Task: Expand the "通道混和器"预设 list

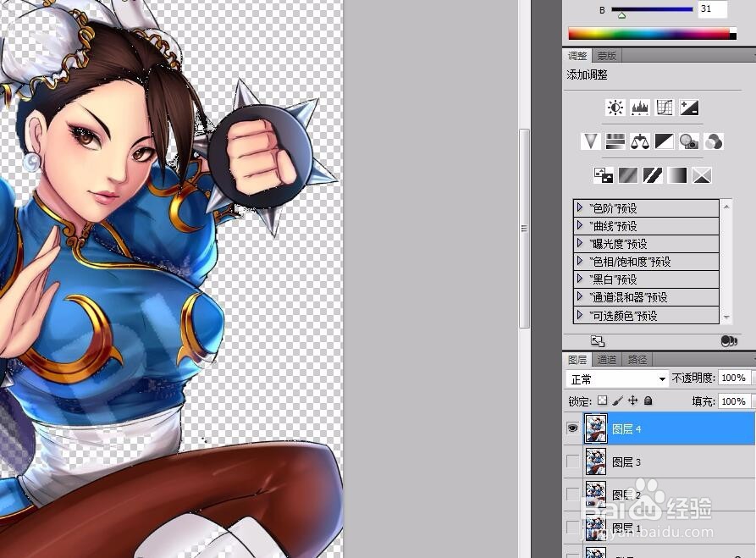Action: [580, 297]
